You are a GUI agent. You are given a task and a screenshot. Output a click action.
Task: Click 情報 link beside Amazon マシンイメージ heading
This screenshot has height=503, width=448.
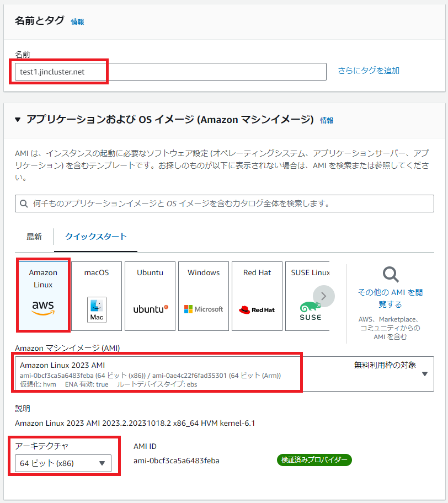327,120
